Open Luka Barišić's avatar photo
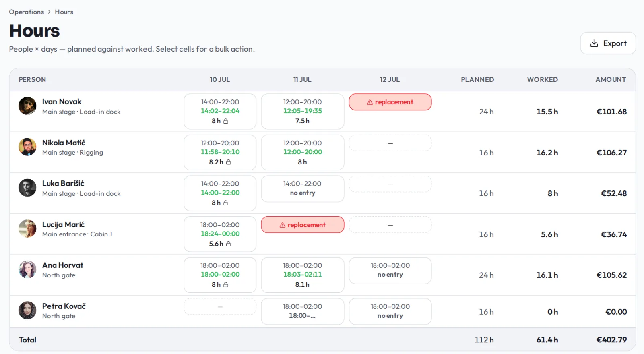 (x=27, y=188)
